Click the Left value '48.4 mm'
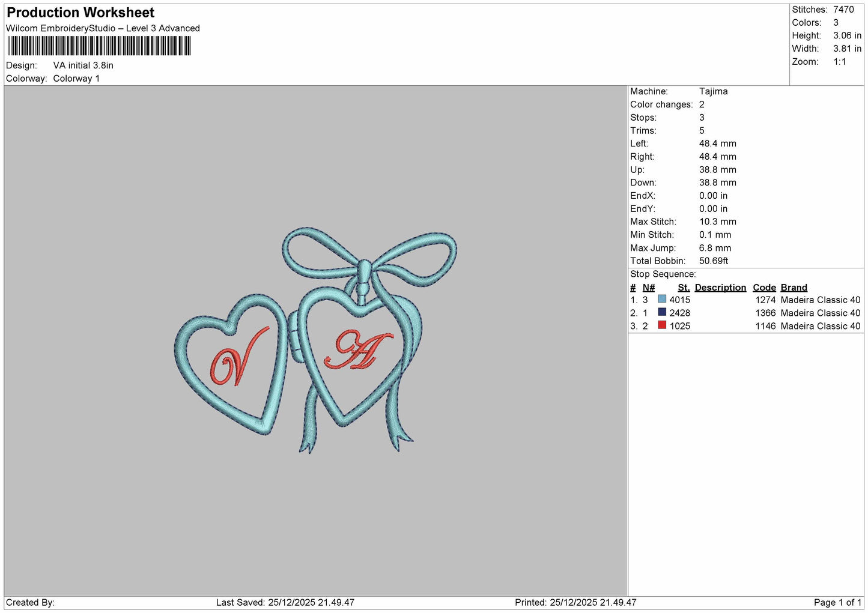Screen dimensions: 868x613 718,143
